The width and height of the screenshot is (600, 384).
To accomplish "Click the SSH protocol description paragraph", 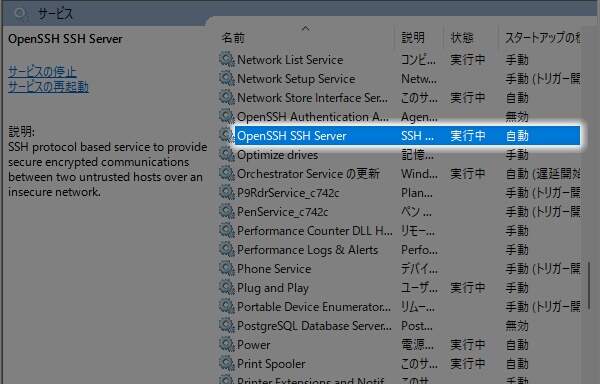I will tap(108, 169).
